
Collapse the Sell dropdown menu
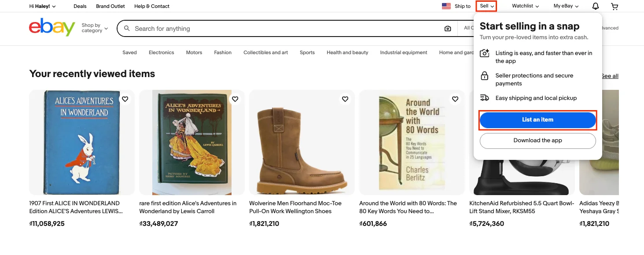(487, 6)
